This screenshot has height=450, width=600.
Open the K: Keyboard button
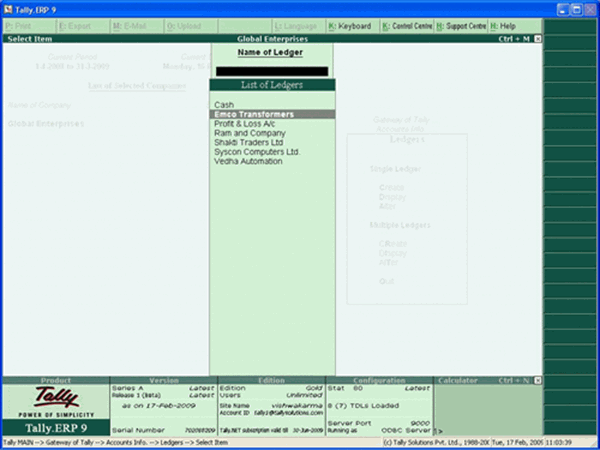tap(353, 26)
